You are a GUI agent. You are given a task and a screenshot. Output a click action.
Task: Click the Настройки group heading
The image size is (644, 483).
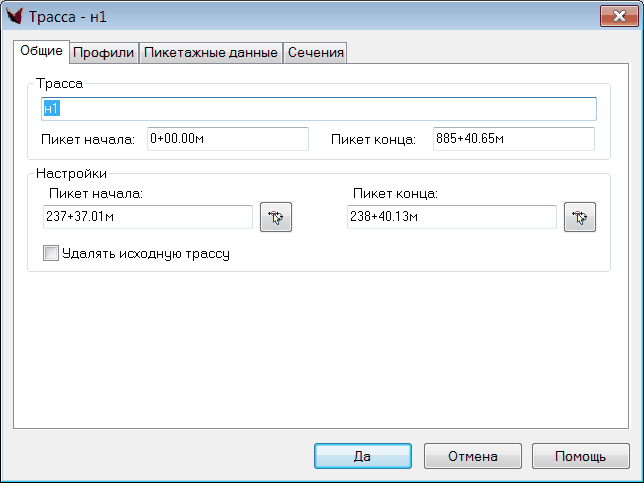pos(71,173)
